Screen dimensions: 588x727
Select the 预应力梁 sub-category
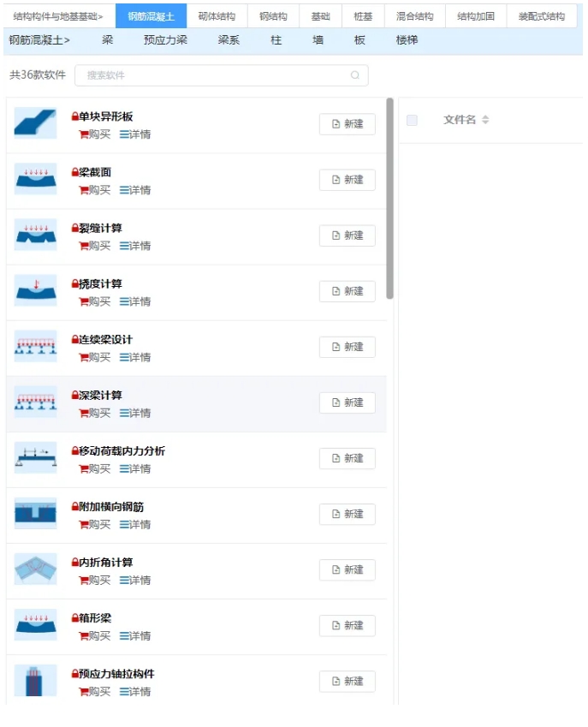[165, 40]
